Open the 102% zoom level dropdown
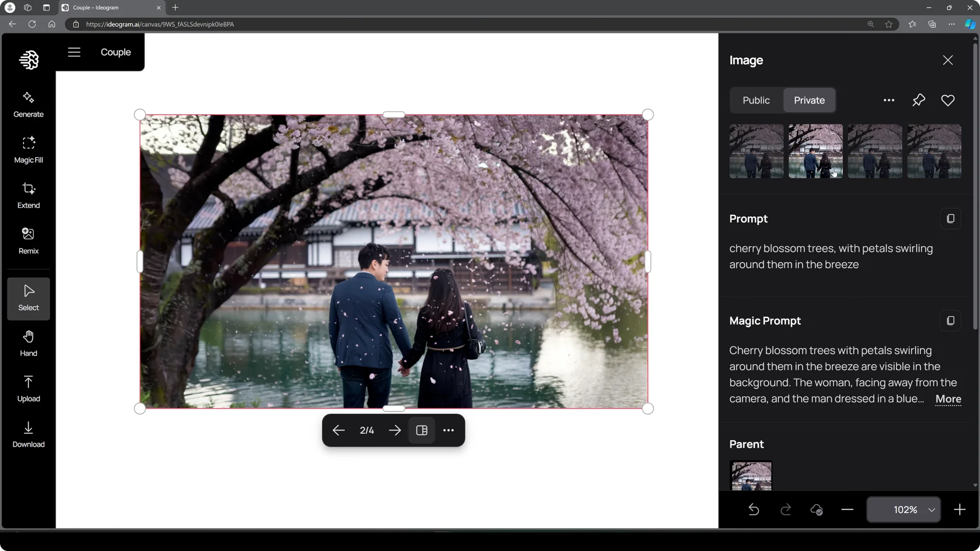980x551 pixels. point(903,509)
